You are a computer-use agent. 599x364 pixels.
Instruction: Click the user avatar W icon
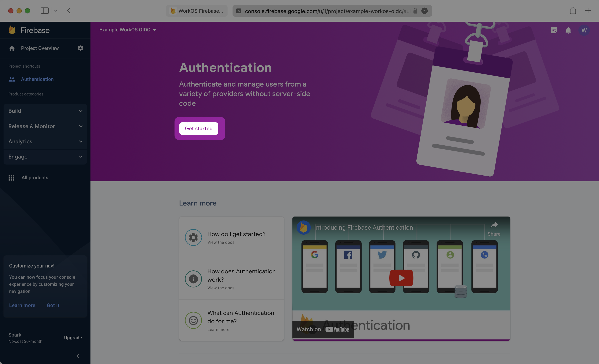coord(584,30)
